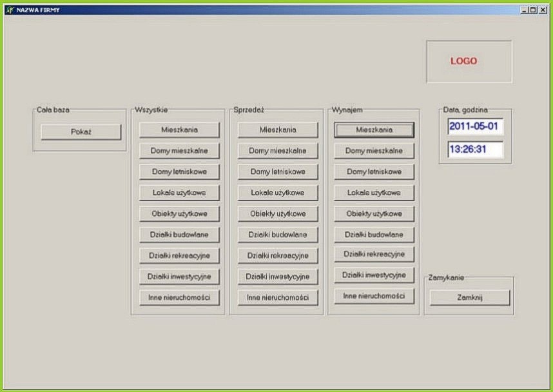553x392 pixels.
Task: Click the Zamknij button
Action: click(470, 297)
